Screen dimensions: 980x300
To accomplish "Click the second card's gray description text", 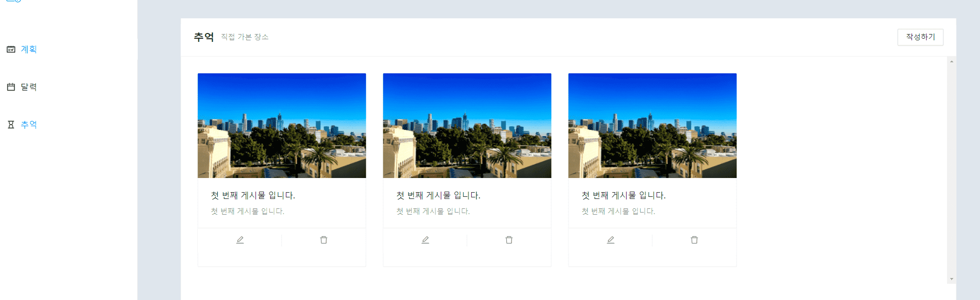I will (433, 212).
